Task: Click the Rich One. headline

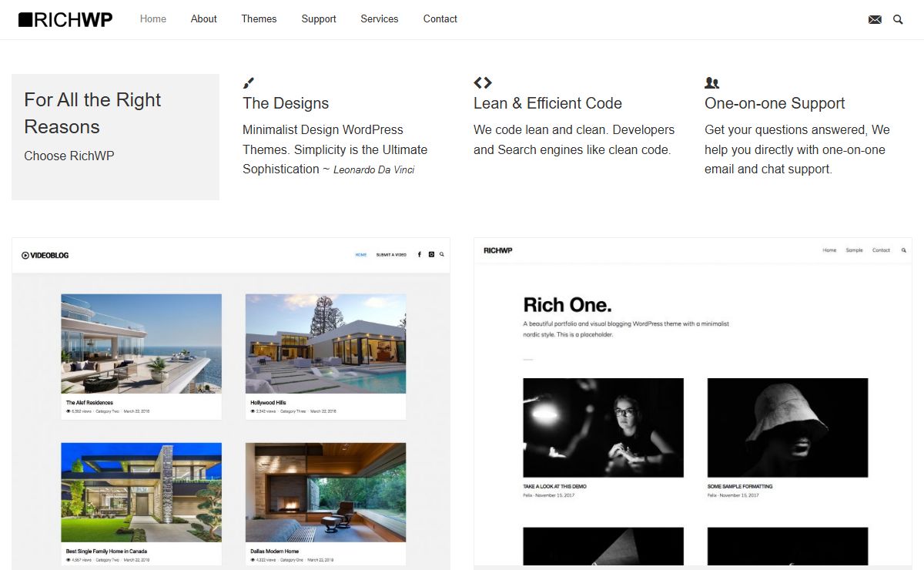Action: tap(567, 304)
